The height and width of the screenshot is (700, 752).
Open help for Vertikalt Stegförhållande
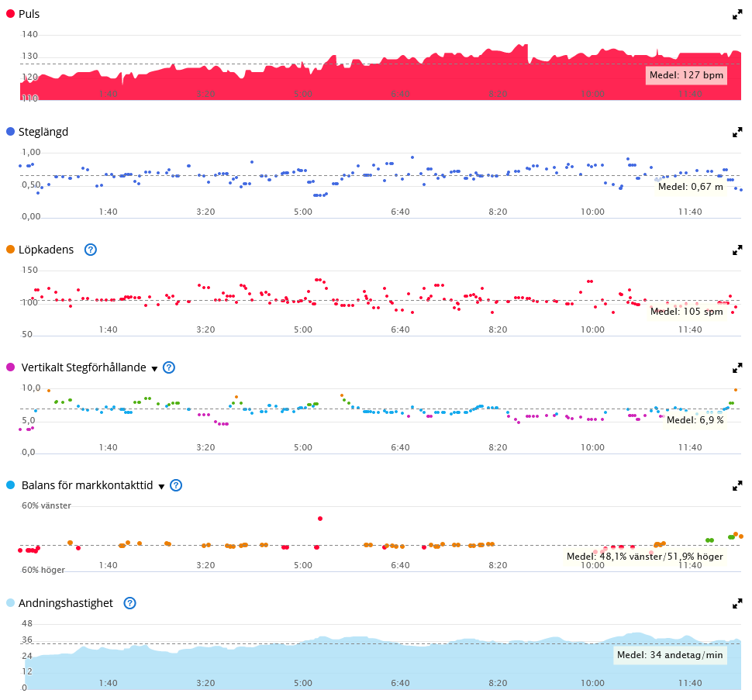169,367
